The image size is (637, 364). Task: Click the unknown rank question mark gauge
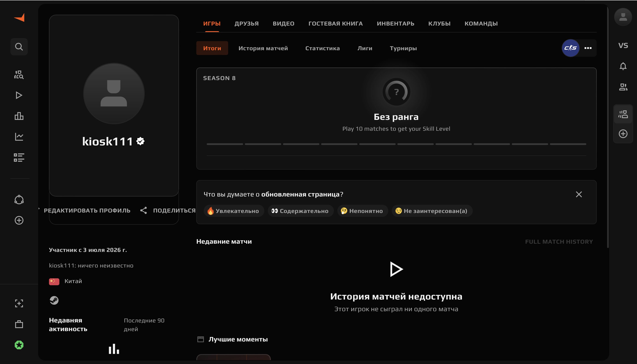(x=396, y=92)
